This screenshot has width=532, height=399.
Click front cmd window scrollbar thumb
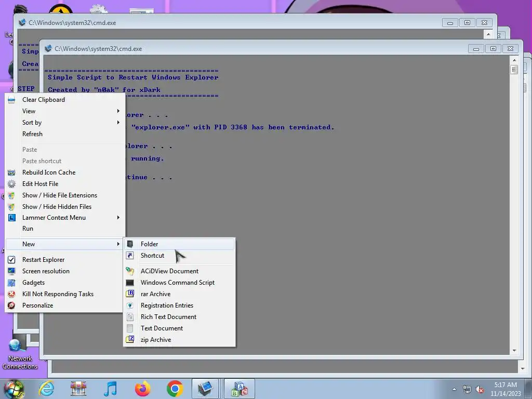click(x=514, y=70)
